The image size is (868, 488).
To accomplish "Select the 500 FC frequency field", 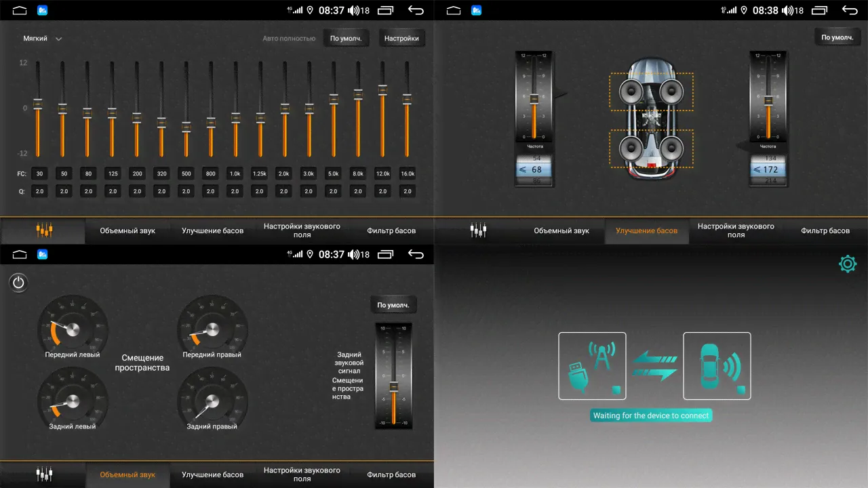I will point(186,174).
